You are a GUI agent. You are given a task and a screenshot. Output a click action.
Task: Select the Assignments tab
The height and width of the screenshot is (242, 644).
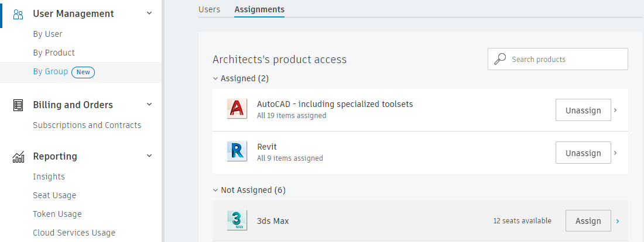(259, 9)
